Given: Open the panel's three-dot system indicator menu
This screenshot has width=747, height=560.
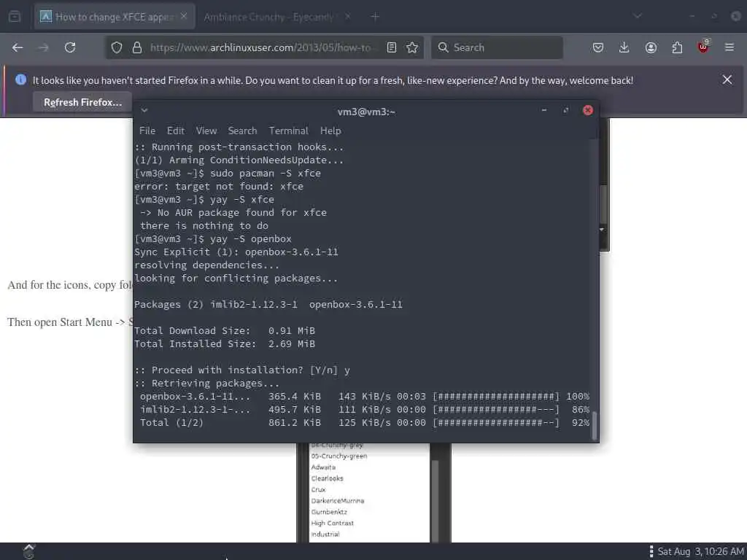Looking at the screenshot, I should [651, 551].
